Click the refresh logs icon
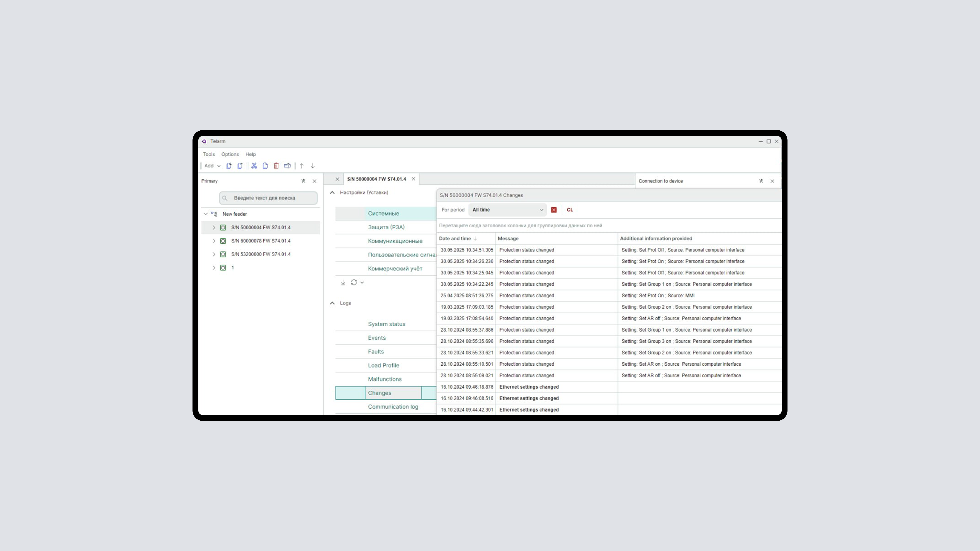The height and width of the screenshot is (551, 980). tap(354, 283)
